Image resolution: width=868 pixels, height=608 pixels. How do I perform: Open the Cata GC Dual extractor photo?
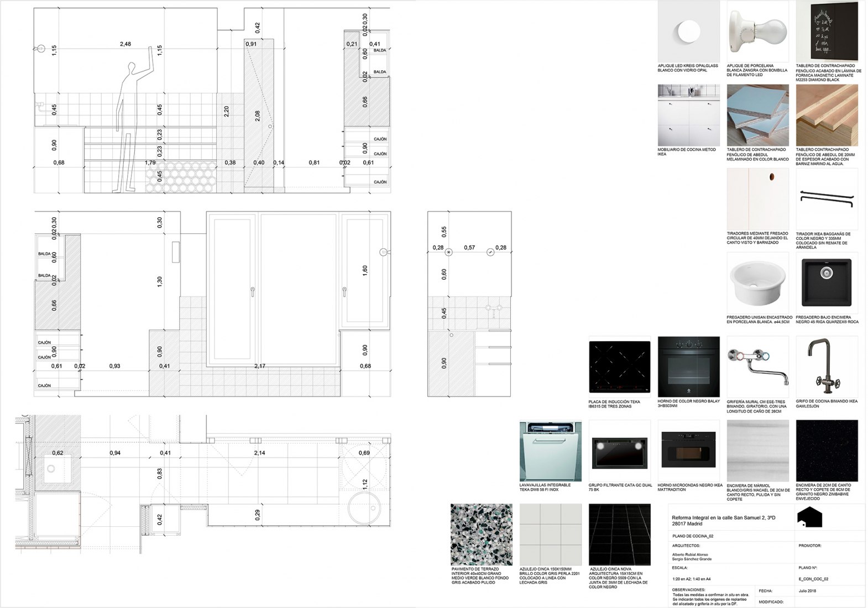pyautogui.click(x=620, y=451)
